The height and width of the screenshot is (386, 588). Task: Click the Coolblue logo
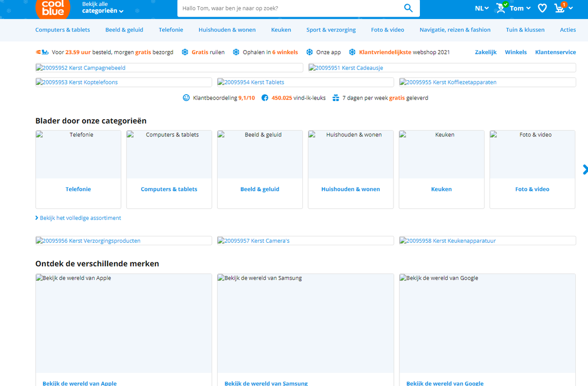point(53,8)
